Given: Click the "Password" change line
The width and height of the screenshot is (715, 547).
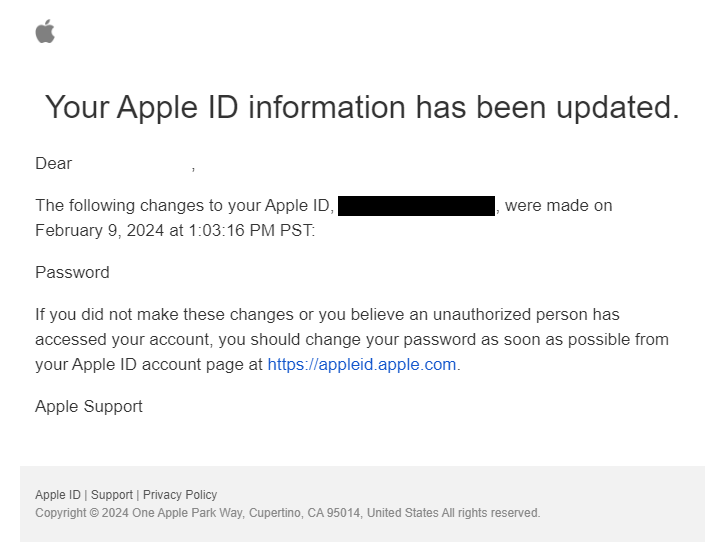Looking at the screenshot, I should [72, 272].
